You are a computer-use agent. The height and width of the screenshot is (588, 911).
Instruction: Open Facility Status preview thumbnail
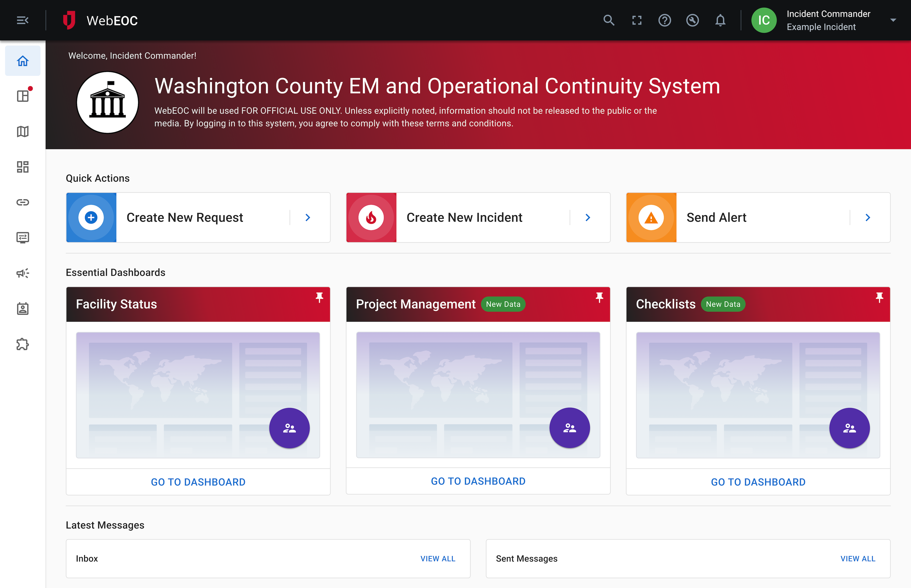coord(198,395)
